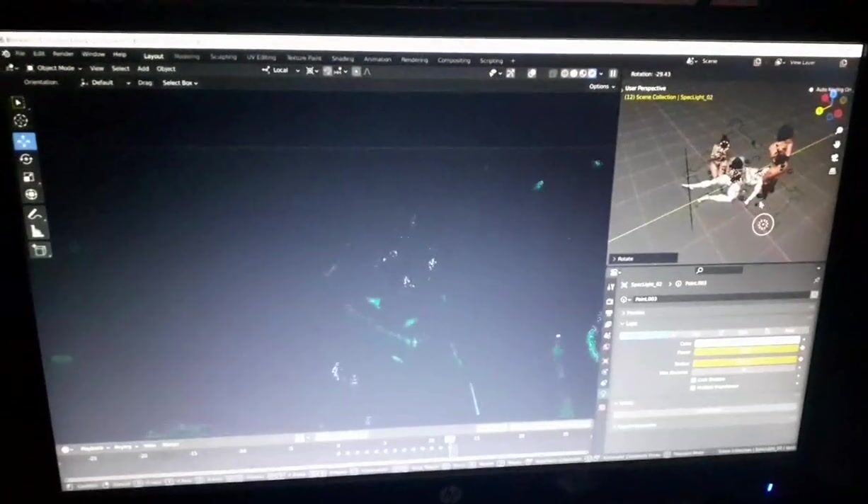Activate the Measure ruler tool
This screenshot has width=868, height=504.
36,231
